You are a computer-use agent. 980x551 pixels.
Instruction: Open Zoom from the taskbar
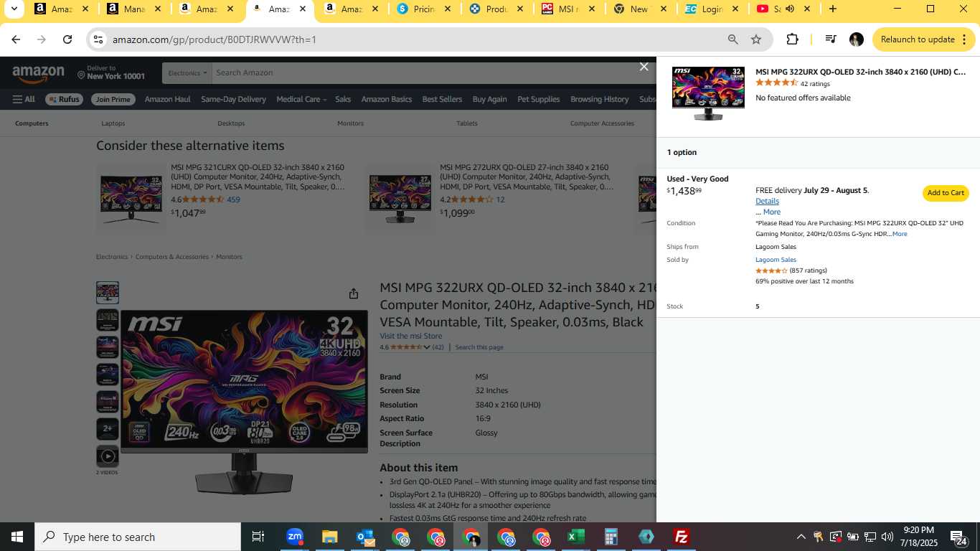tap(294, 537)
